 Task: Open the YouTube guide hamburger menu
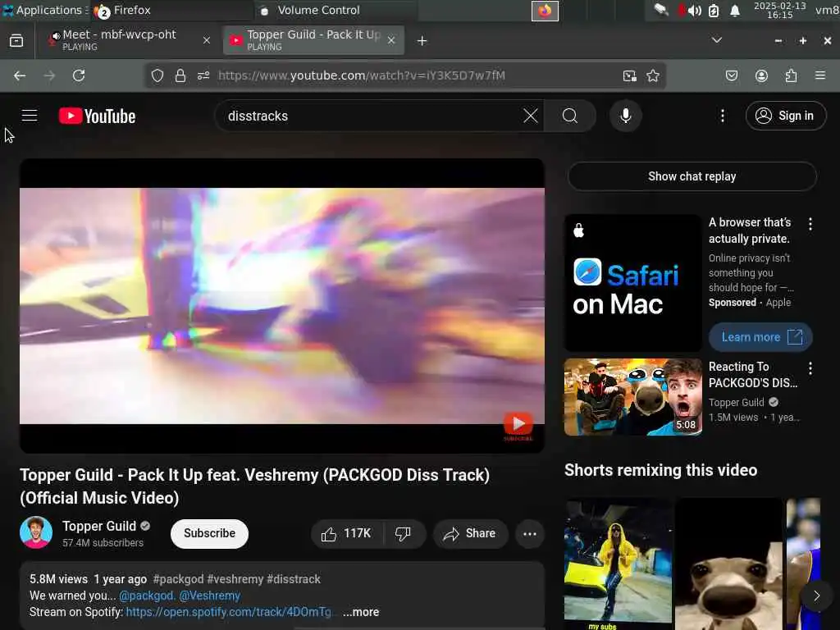click(x=30, y=116)
